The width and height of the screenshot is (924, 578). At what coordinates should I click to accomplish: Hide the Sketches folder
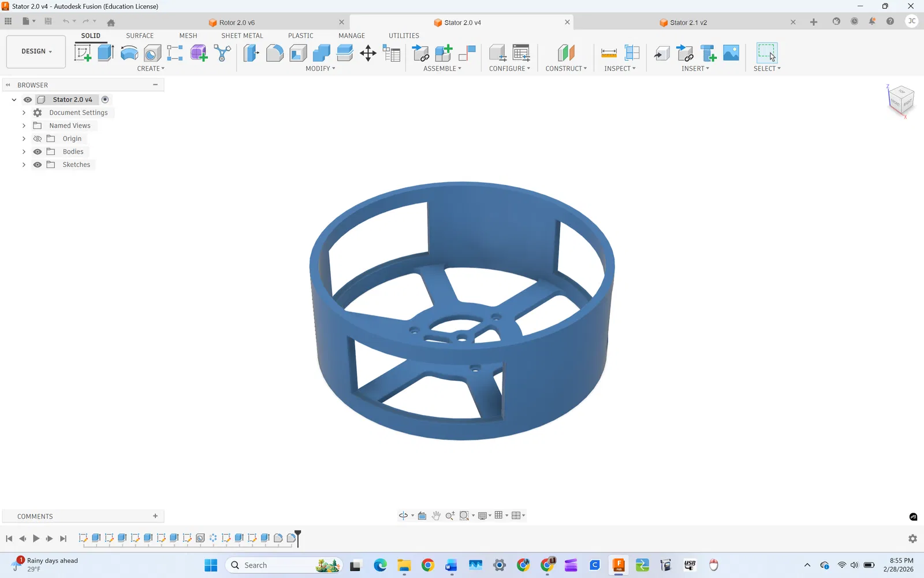coord(38,165)
